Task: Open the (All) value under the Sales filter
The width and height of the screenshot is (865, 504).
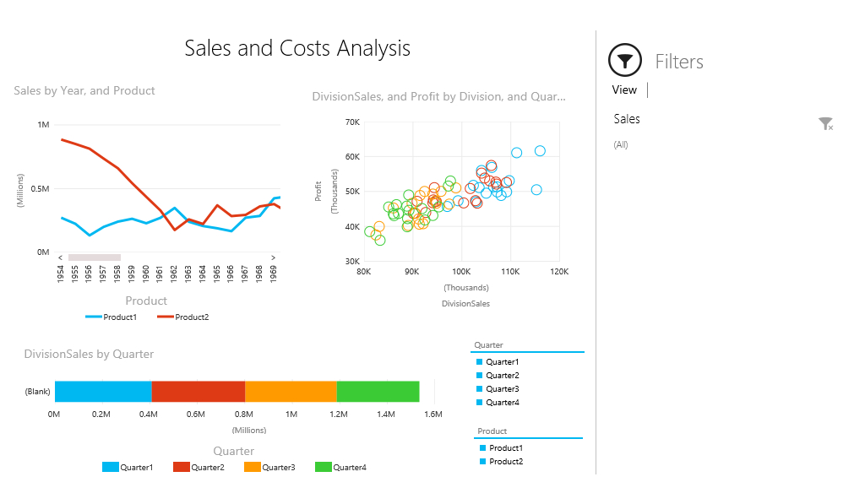Action: (621, 145)
